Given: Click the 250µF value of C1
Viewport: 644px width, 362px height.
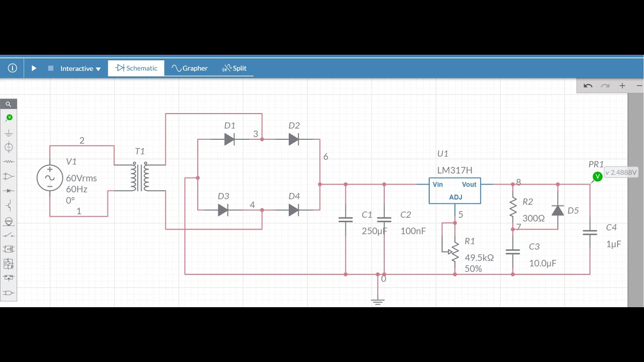Looking at the screenshot, I should [374, 231].
